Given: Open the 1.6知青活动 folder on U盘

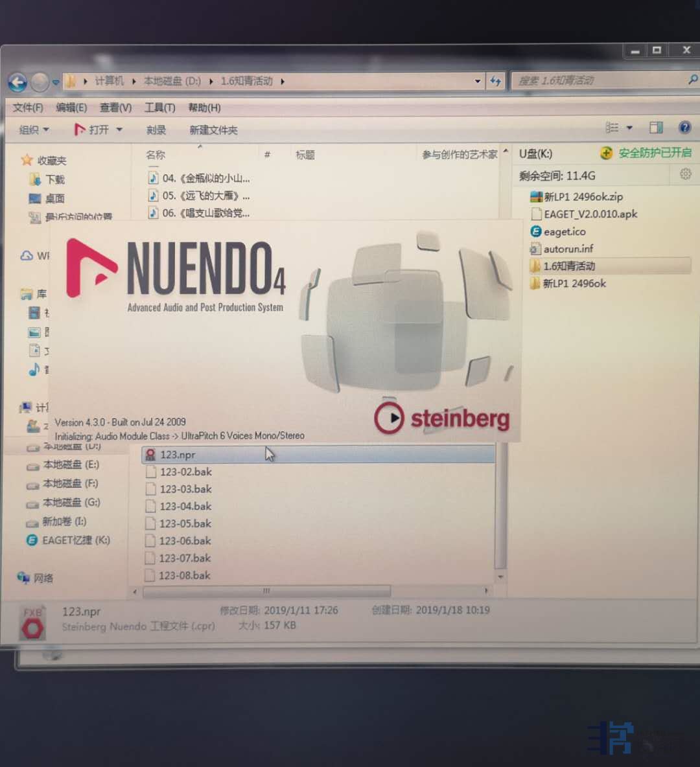Looking at the screenshot, I should (x=568, y=266).
